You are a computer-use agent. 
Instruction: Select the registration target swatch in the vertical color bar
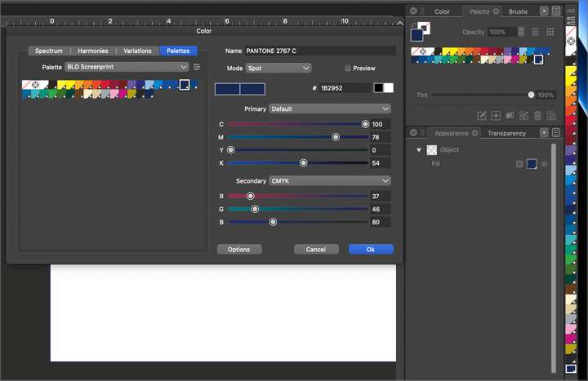point(571,42)
